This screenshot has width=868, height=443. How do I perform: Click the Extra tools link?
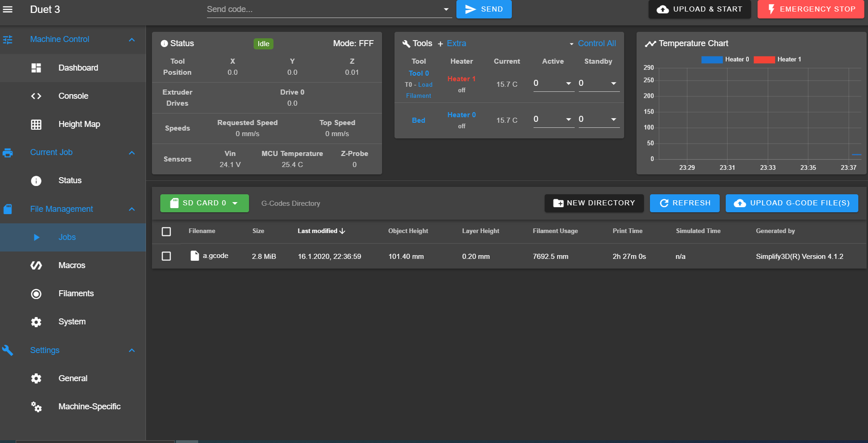[456, 43]
